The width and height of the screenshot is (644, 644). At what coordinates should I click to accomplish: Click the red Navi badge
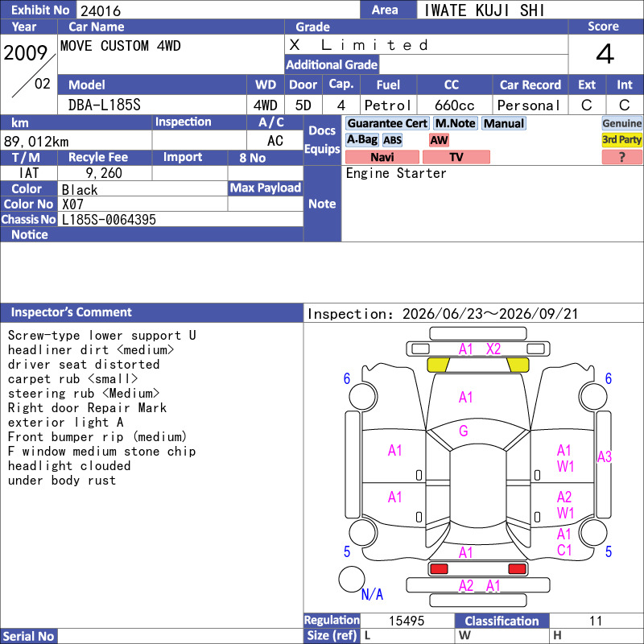[382, 157]
